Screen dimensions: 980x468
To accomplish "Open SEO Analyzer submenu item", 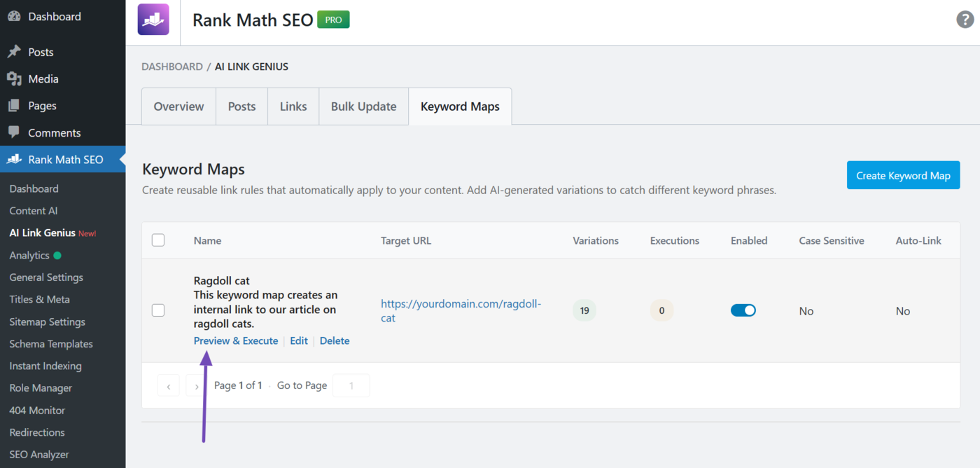I will coord(39,455).
